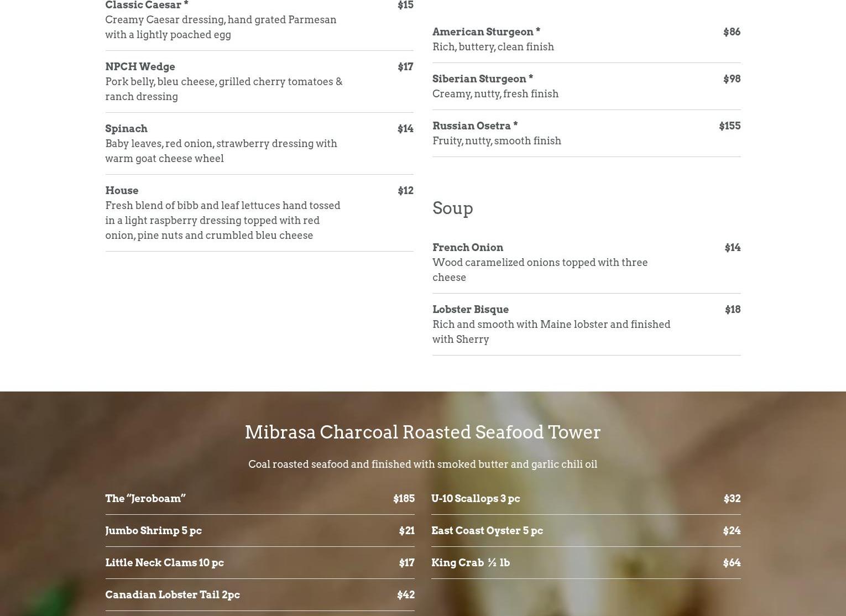The height and width of the screenshot is (616, 846).
Task: Click the "American Sturgeon *" item name
Action: (x=486, y=32)
